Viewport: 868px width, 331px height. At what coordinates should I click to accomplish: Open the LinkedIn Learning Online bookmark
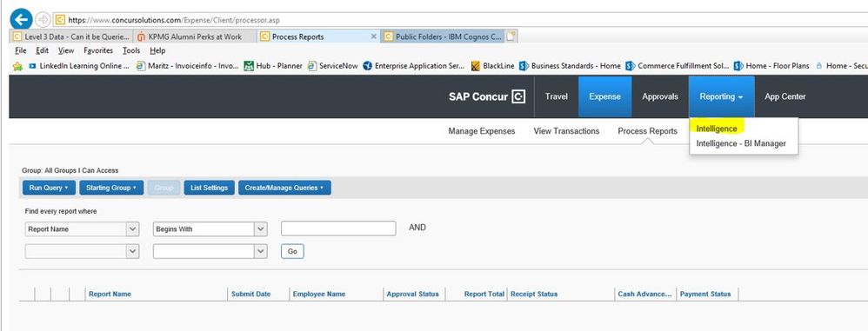click(x=78, y=66)
